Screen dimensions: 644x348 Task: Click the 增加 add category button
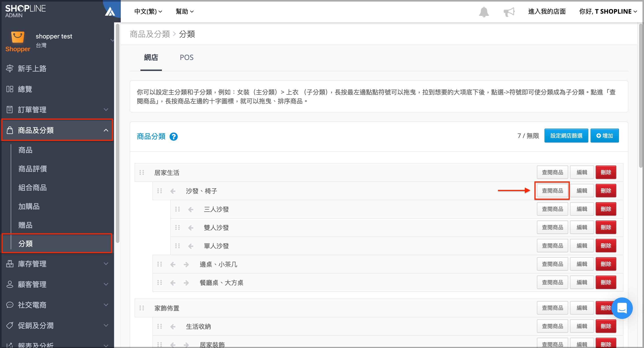point(604,136)
